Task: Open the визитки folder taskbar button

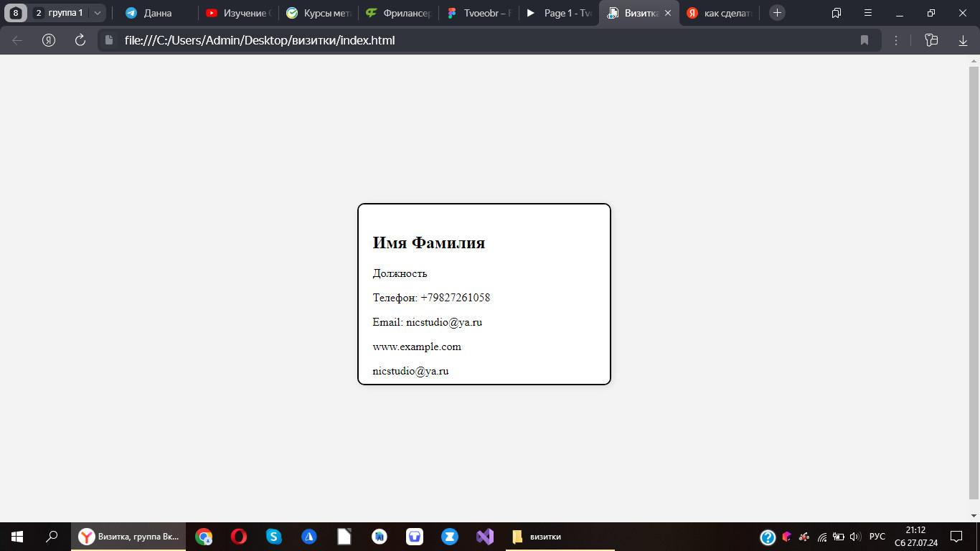Action: tap(560, 537)
